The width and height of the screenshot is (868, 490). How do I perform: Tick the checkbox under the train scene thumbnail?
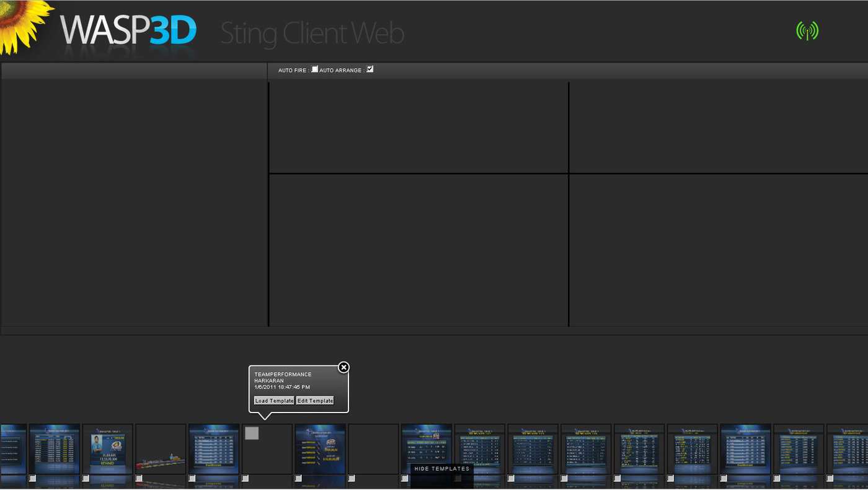click(x=139, y=478)
